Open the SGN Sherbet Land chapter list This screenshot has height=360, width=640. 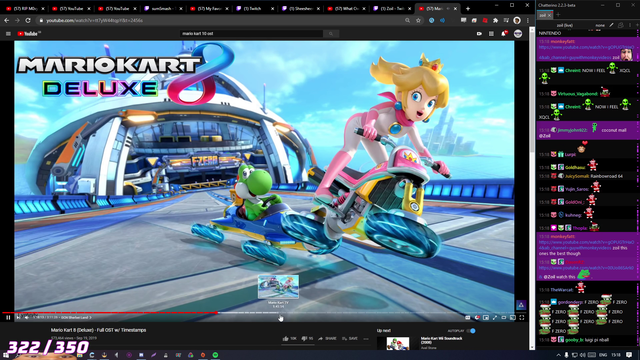(76, 318)
